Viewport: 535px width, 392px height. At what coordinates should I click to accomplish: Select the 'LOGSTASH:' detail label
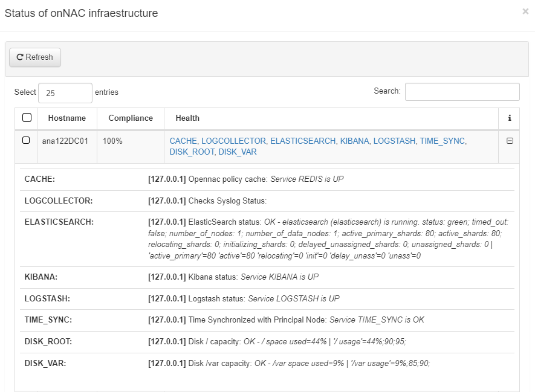(x=47, y=298)
